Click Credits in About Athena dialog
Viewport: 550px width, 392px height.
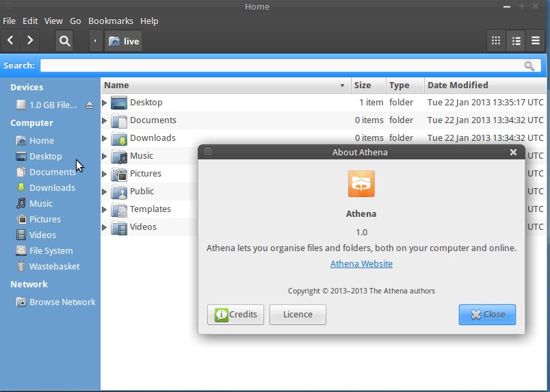click(x=235, y=315)
